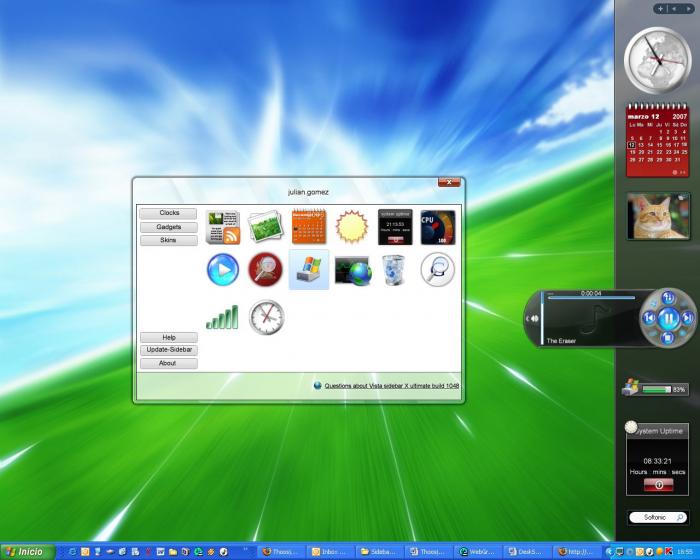Open the Questions about Vista sidebar link
Image resolution: width=700 pixels, height=560 pixels.
click(392, 386)
